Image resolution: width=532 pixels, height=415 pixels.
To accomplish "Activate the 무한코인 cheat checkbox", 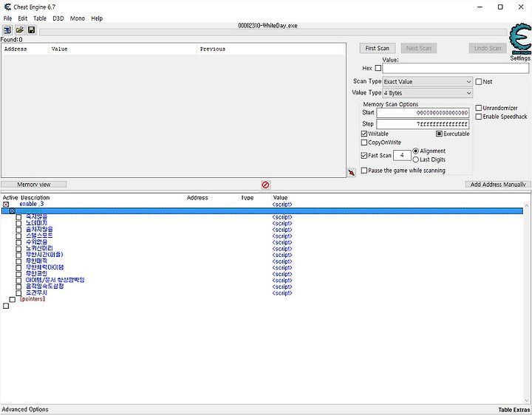I will [x=18, y=274].
